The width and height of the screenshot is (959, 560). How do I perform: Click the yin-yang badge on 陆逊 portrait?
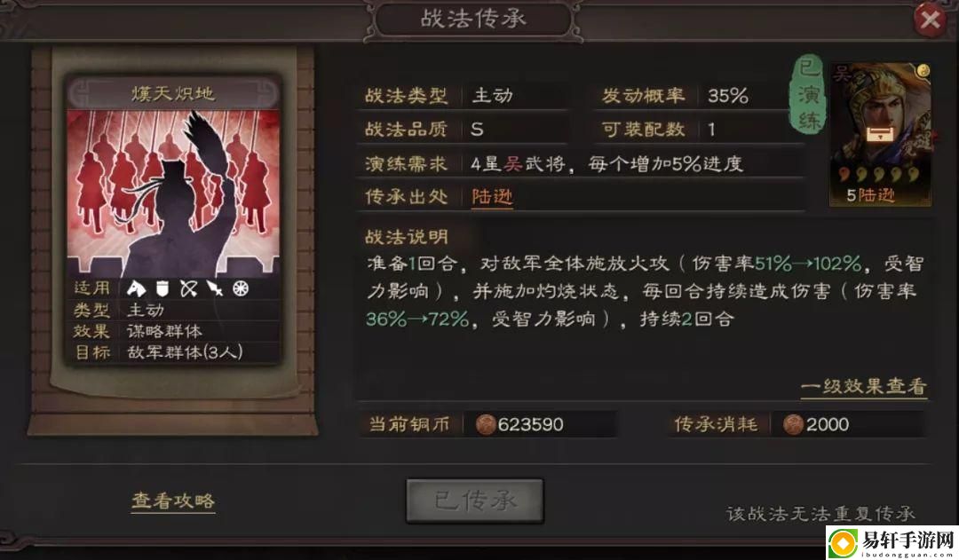click(x=923, y=70)
